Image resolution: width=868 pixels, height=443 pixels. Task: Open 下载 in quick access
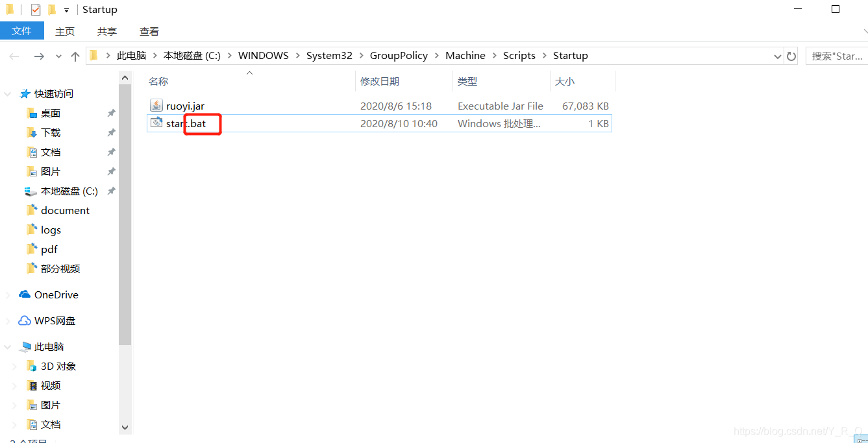51,133
